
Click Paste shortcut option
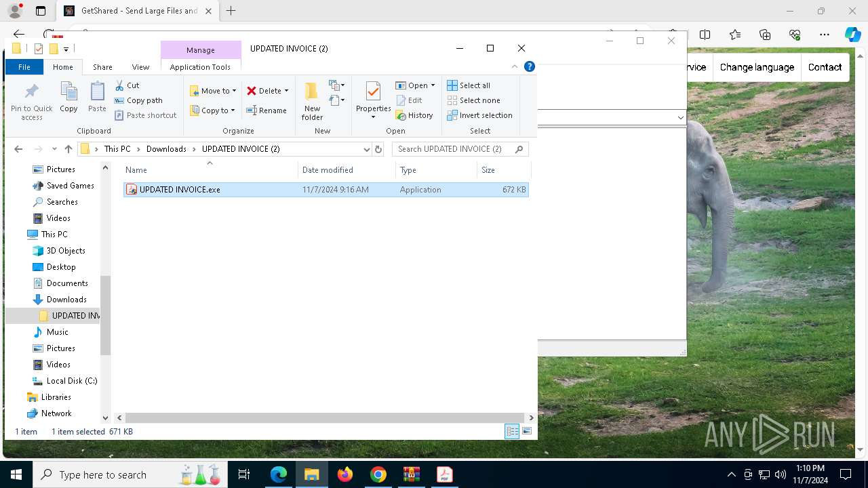[x=145, y=115]
